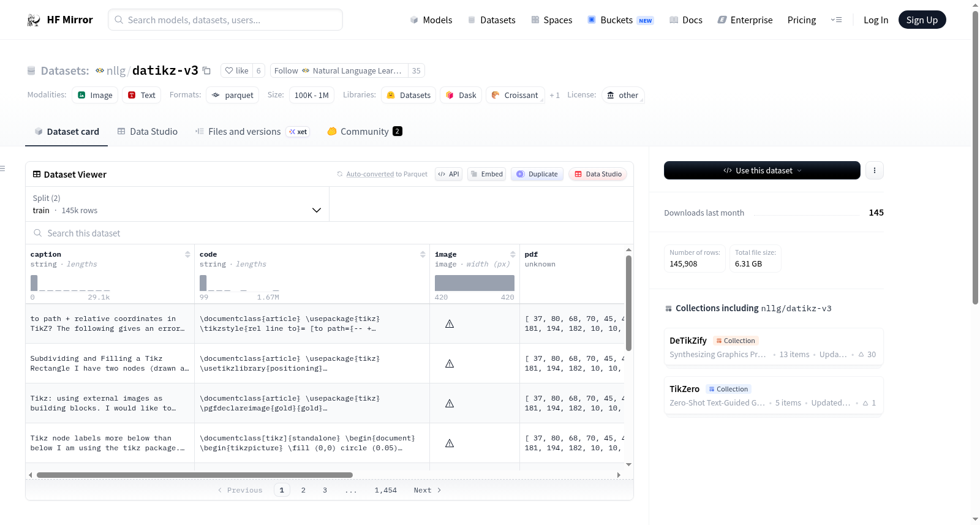
Task: Sort by the code column arrows
Action: pos(423,254)
